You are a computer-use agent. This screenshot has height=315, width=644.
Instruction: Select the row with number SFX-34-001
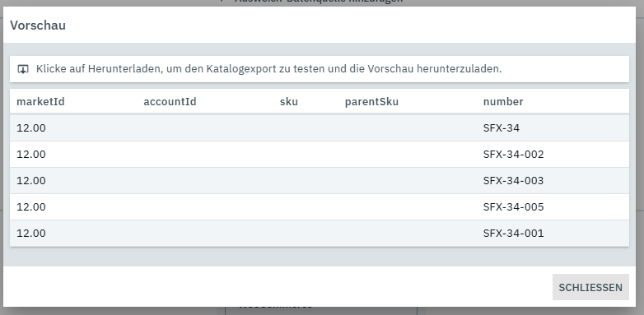point(320,233)
